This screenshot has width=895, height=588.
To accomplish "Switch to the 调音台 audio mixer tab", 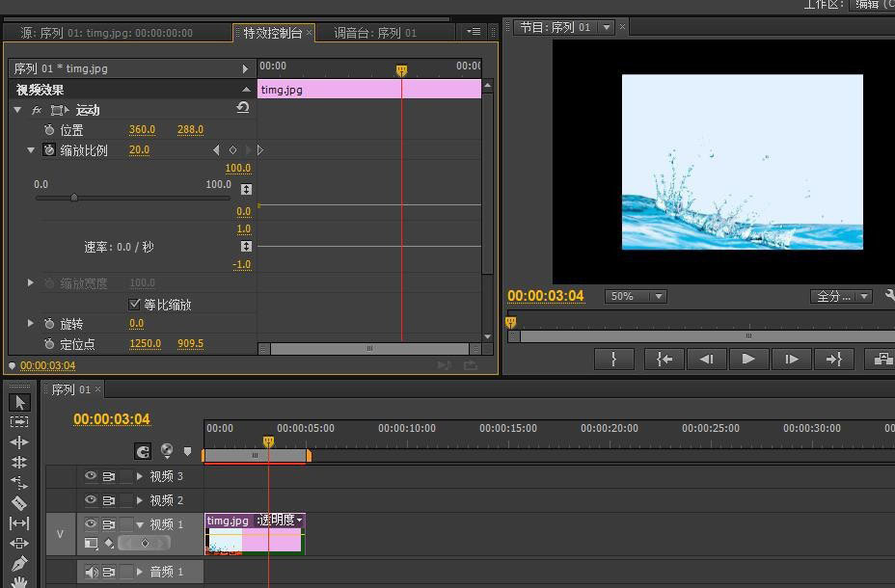I will [x=375, y=33].
